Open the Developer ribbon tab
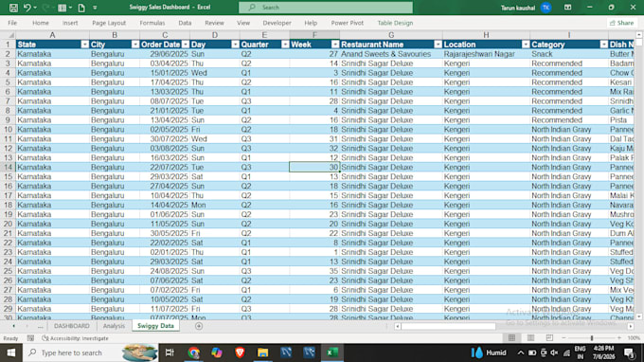The width and height of the screenshot is (644, 362). tap(277, 23)
